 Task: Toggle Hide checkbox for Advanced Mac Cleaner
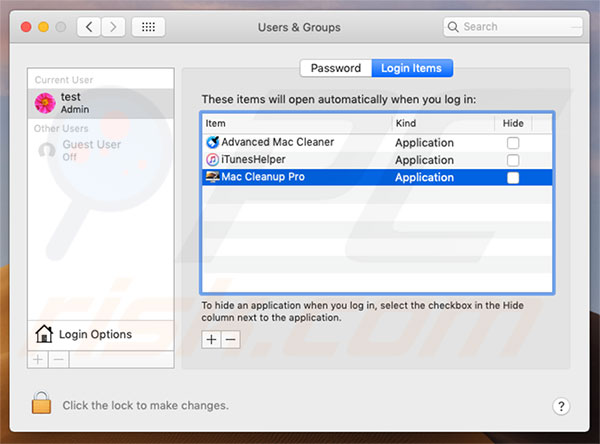coord(513,143)
